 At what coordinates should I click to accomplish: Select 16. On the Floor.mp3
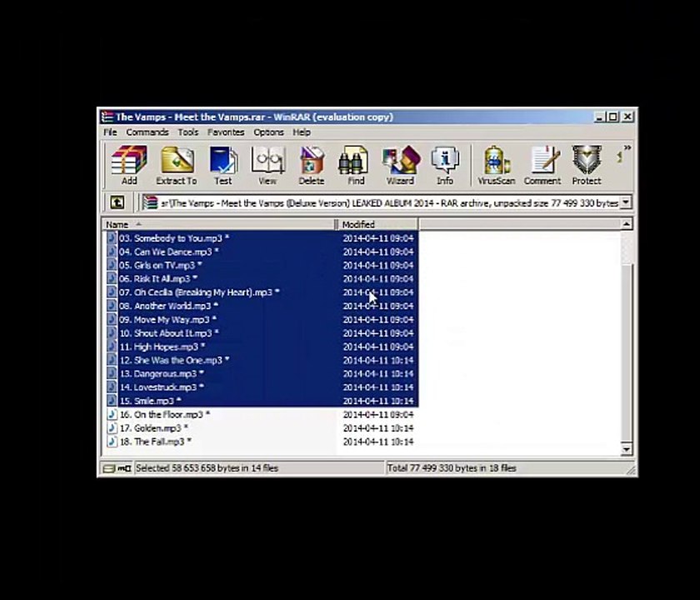coord(262,414)
